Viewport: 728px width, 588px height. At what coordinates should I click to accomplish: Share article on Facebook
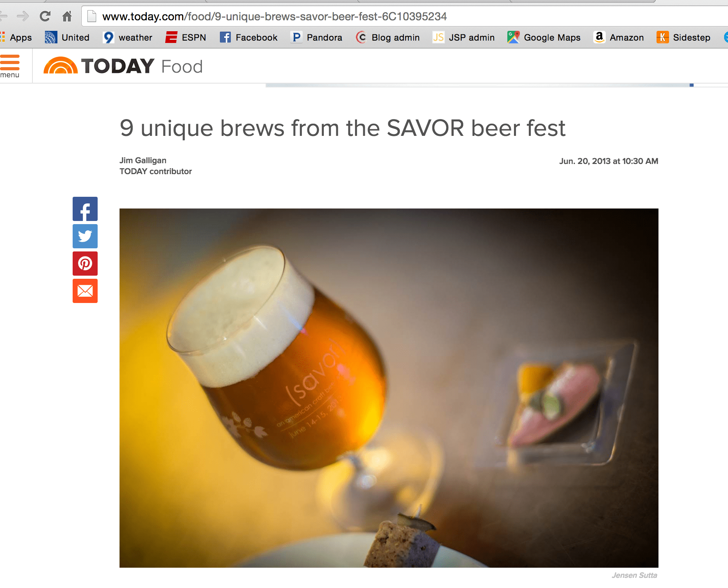point(85,209)
